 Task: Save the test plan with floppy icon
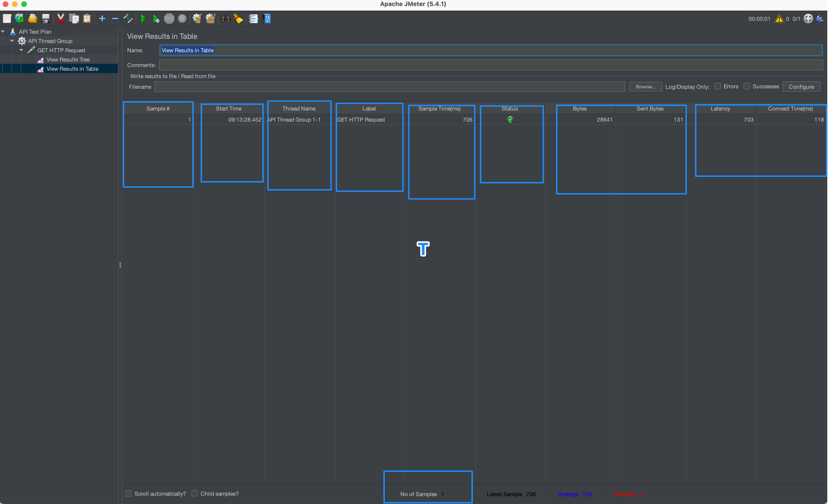coord(46,19)
